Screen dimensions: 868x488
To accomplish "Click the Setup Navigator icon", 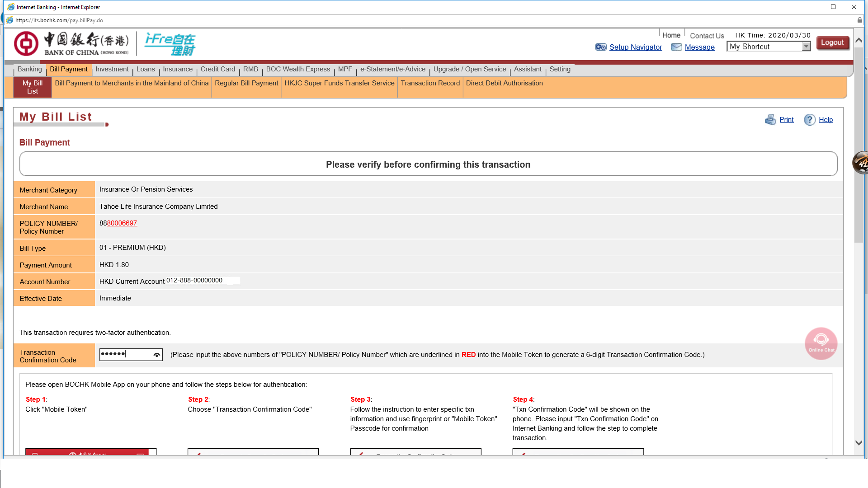I will [x=601, y=47].
